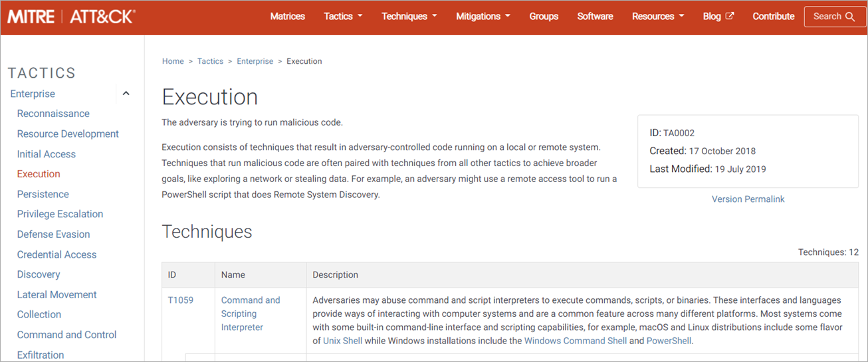Click the MITRE ATT&CK logo

71,17
